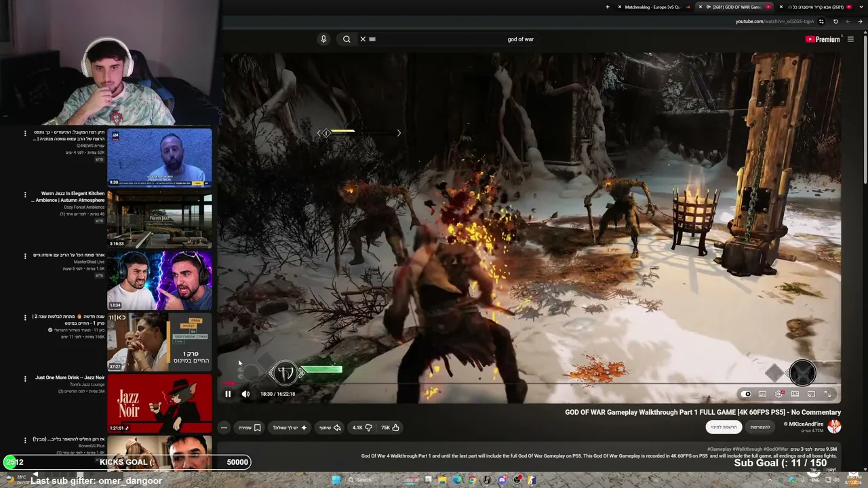868x488 pixels.
Task: Switch to the rightmost Hebrew YouTube tab
Action: pos(816,7)
